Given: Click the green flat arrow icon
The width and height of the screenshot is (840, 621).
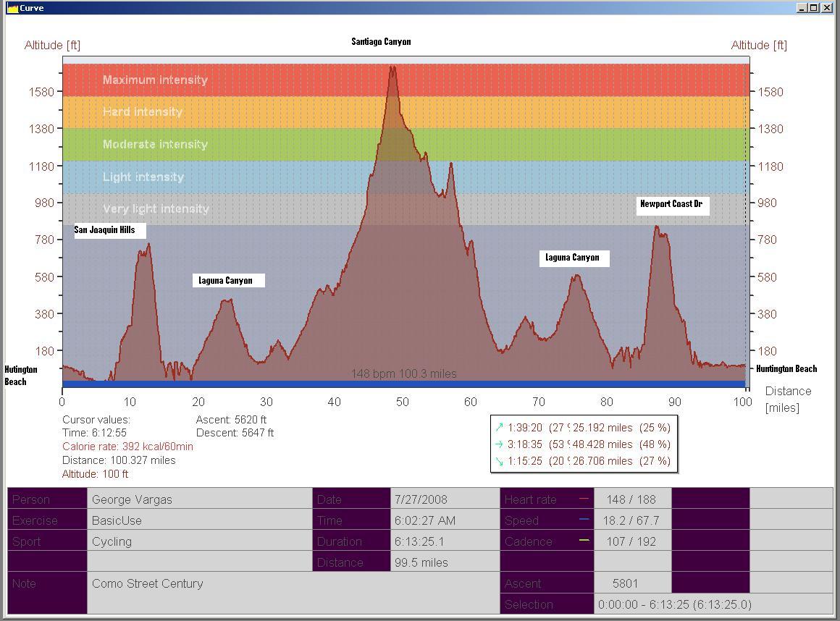Looking at the screenshot, I should coord(498,444).
